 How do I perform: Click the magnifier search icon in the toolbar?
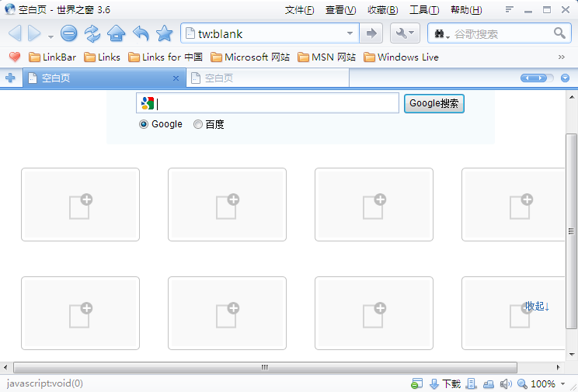559,33
